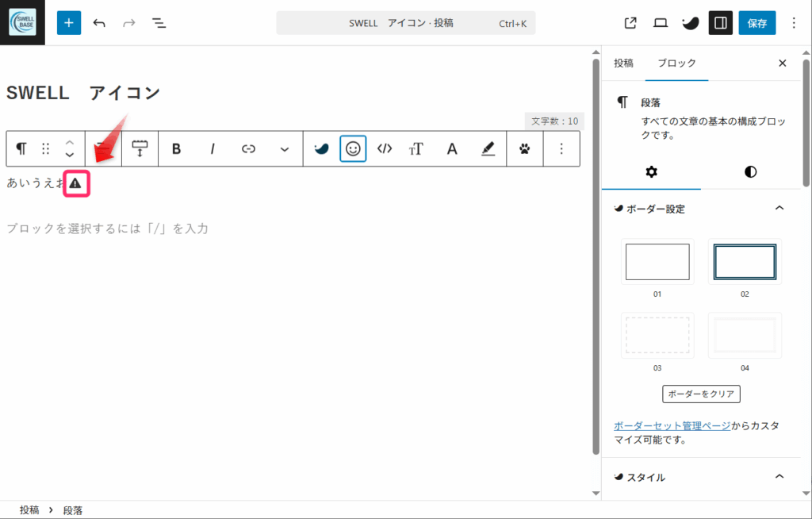Click 段落 in the bottom breadcrumb
This screenshot has height=519, width=812.
tap(73, 510)
